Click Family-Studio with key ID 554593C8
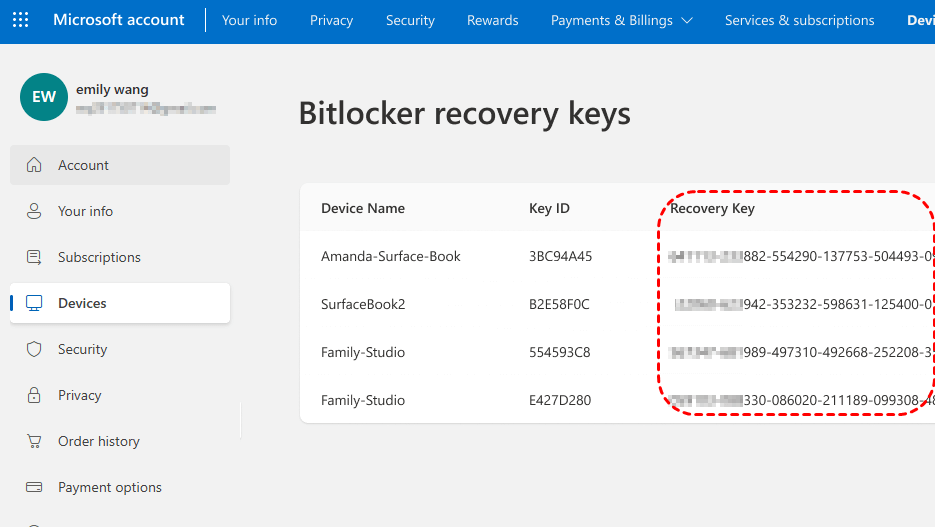The image size is (935, 527). pyautogui.click(x=363, y=352)
